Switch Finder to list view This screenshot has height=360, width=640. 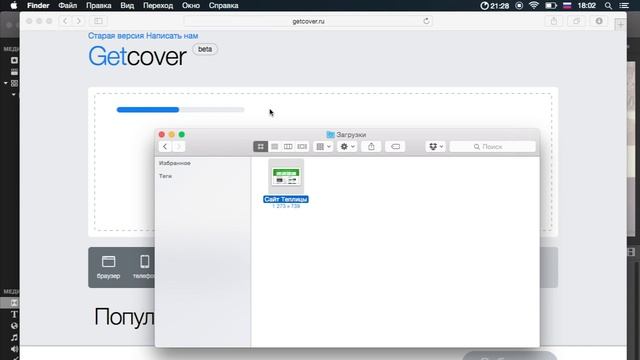[274, 147]
